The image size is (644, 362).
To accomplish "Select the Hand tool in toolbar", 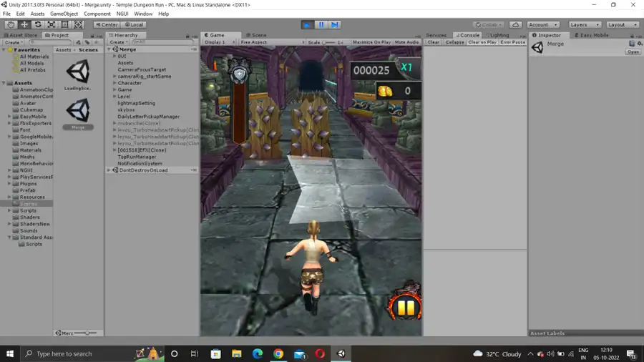I will (x=11, y=24).
